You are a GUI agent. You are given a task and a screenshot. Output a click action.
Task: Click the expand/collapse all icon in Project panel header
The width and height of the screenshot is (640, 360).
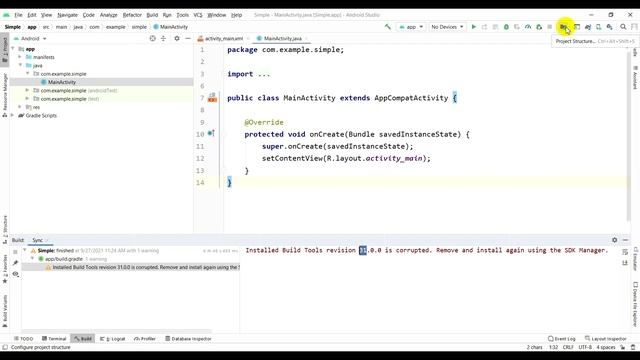(163, 38)
